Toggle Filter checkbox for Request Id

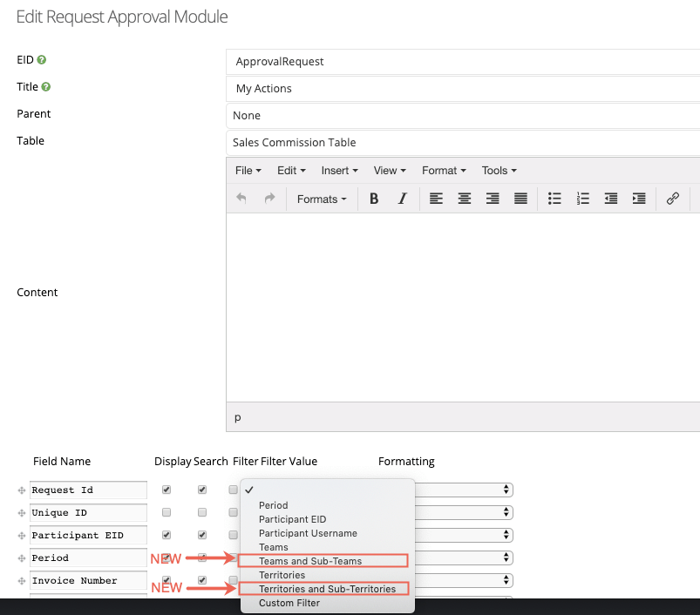click(233, 490)
